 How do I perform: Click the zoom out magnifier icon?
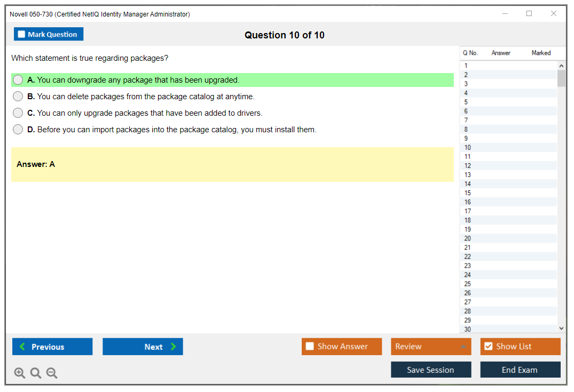pyautogui.click(x=52, y=373)
